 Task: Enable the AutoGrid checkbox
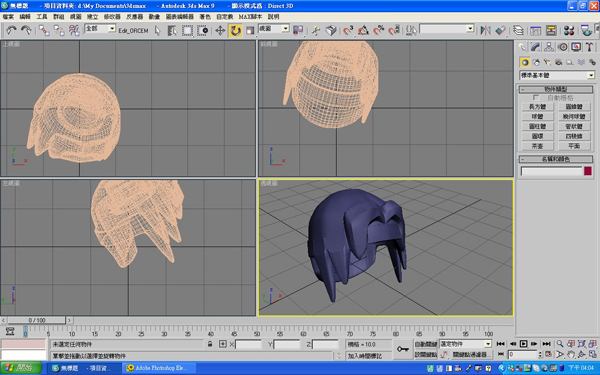pyautogui.click(x=536, y=98)
